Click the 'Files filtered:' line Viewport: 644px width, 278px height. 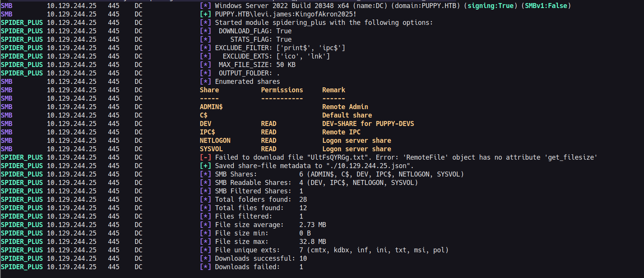(x=259, y=216)
